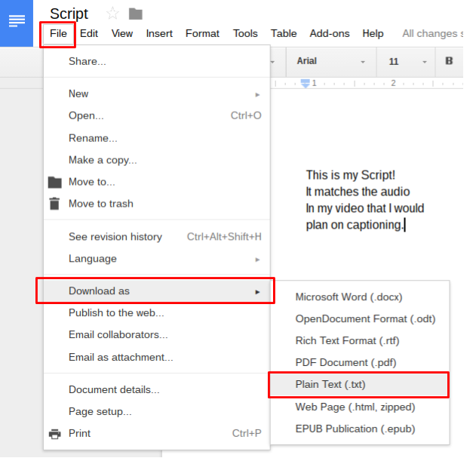This screenshot has width=476, height=458.
Task: Click the indent marker on the ruler
Action: tap(305, 83)
